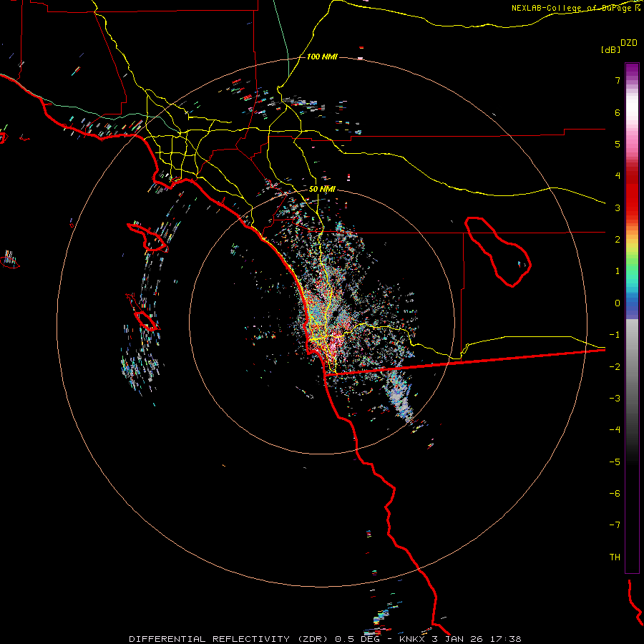Click the 100 NMI range ring label
644x644 pixels.
coord(322,57)
